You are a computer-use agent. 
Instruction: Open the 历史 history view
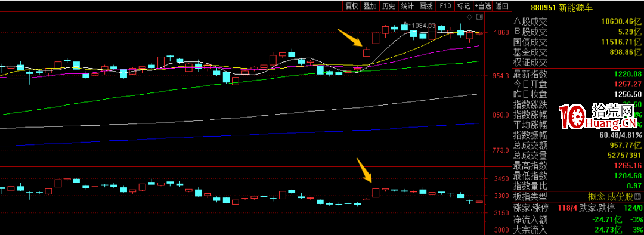coord(388,6)
